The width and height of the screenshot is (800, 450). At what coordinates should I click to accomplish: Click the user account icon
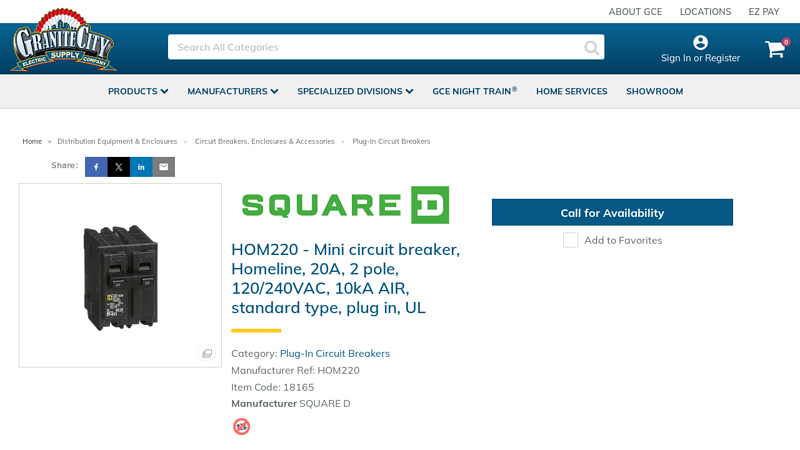700,42
